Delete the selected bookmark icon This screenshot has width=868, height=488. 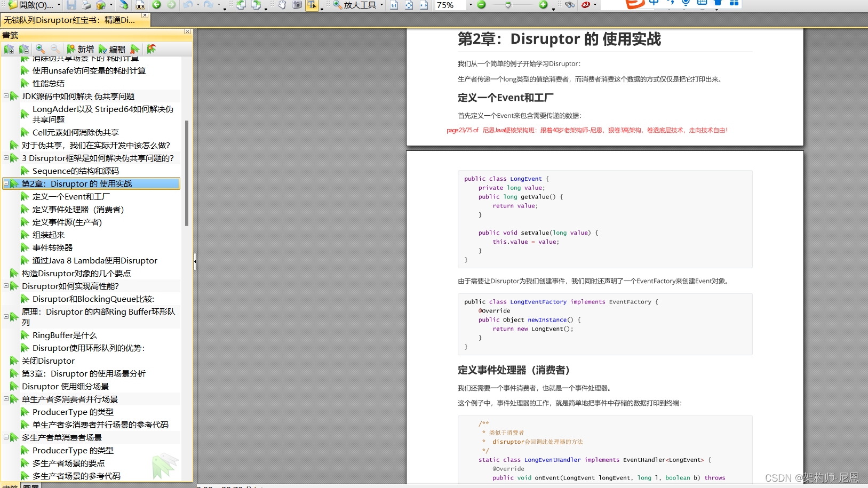click(135, 49)
